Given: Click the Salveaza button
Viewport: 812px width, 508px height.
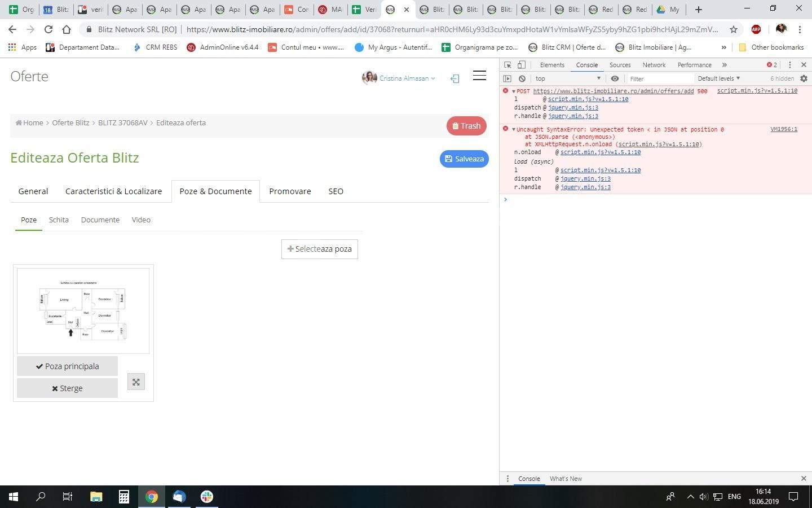Looking at the screenshot, I should [464, 159].
